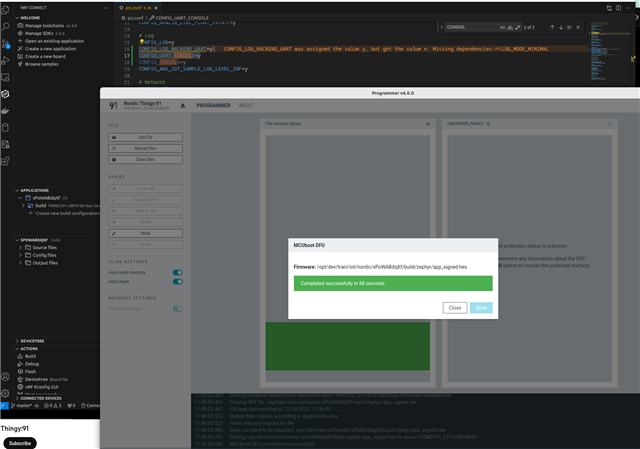Run the Build action
Image resolution: width=640 pixels, height=449 pixels.
(x=30, y=356)
